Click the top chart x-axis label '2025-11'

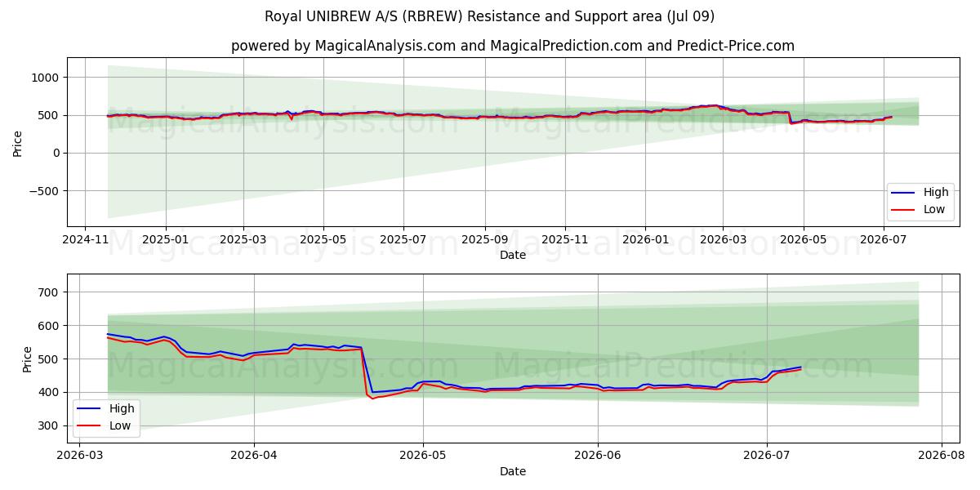click(565, 240)
